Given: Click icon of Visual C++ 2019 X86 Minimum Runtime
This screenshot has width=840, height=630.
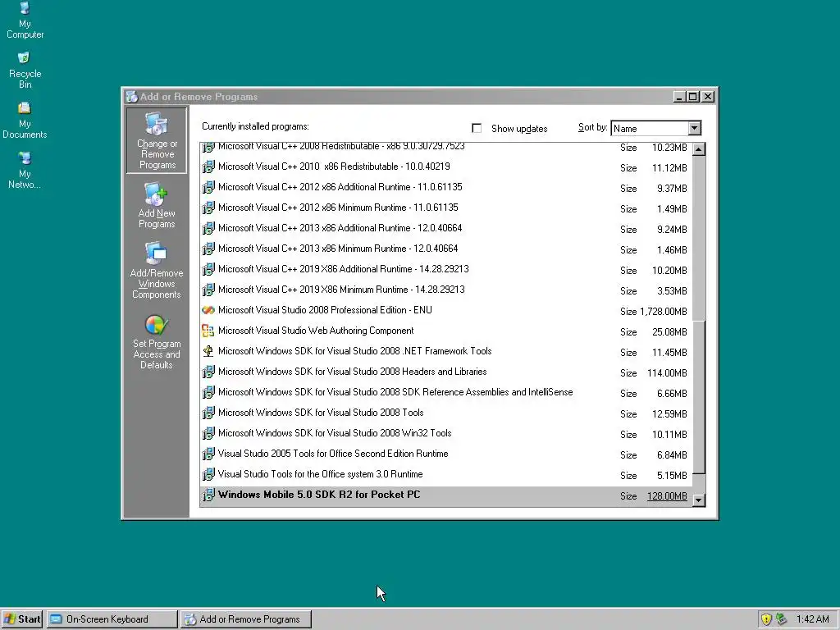Looking at the screenshot, I should [208, 290].
